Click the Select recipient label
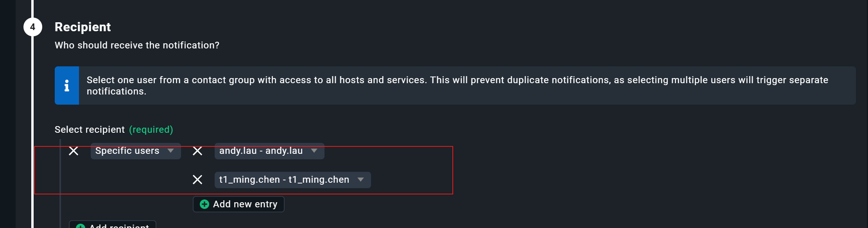The height and width of the screenshot is (228, 868). click(x=90, y=130)
